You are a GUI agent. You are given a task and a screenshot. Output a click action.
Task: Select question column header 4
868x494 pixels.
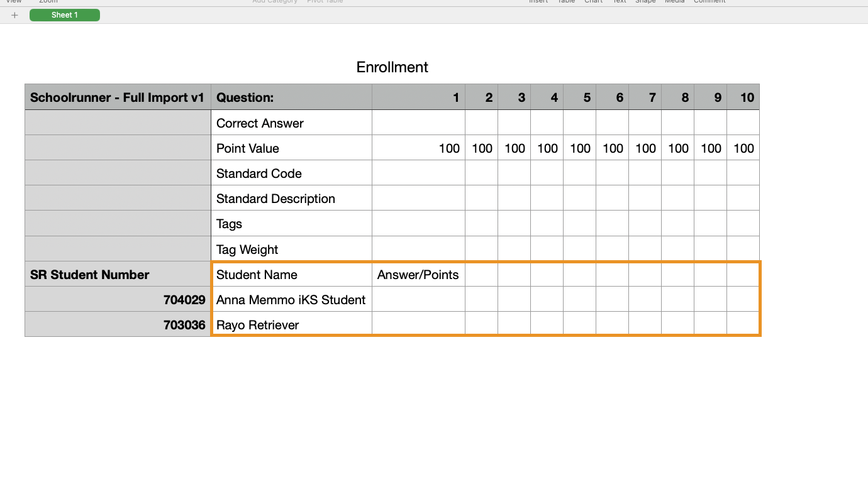[547, 97]
